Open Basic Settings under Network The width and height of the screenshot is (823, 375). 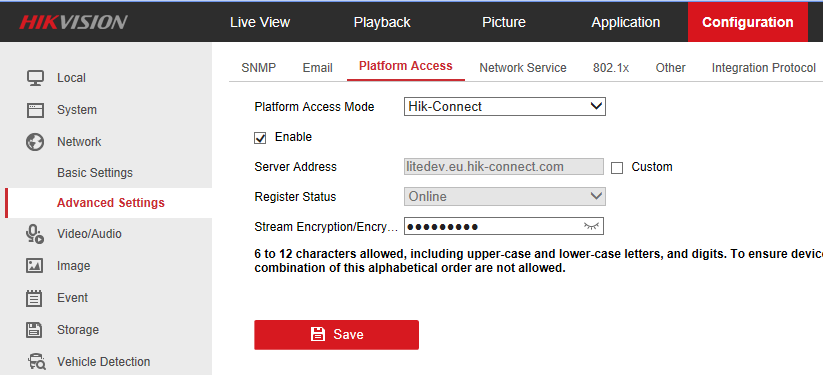tap(95, 173)
